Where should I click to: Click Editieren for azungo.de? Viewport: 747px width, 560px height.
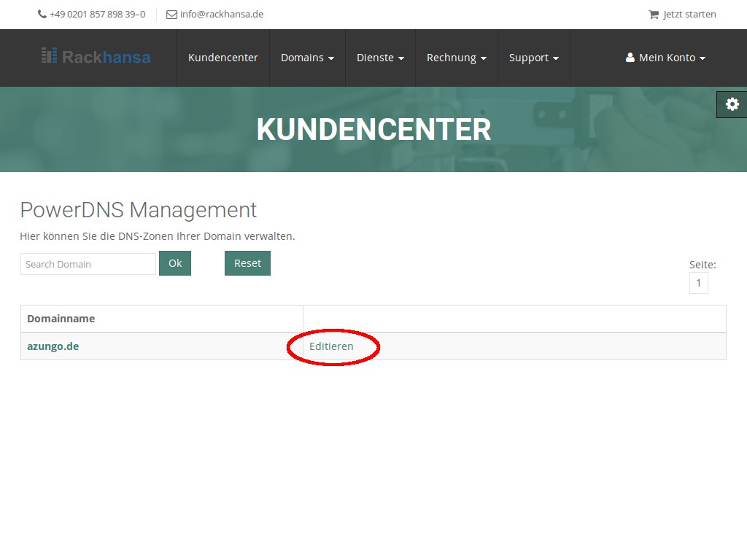331,346
